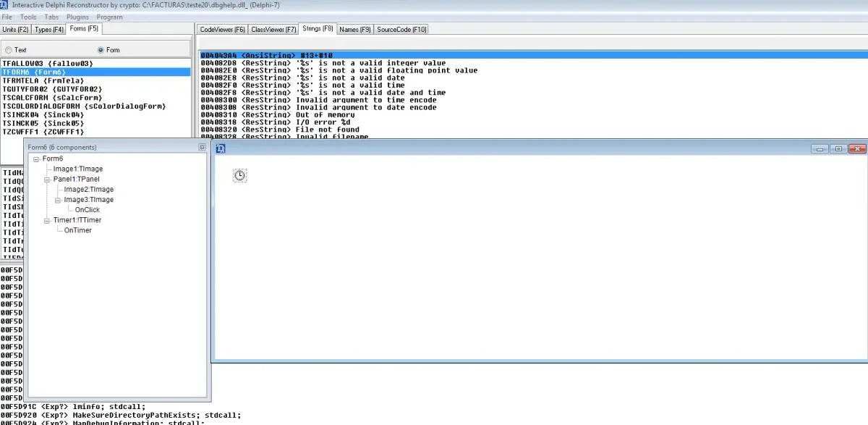868x425 pixels.
Task: Close the Form6 components panel
Action: [x=202, y=147]
